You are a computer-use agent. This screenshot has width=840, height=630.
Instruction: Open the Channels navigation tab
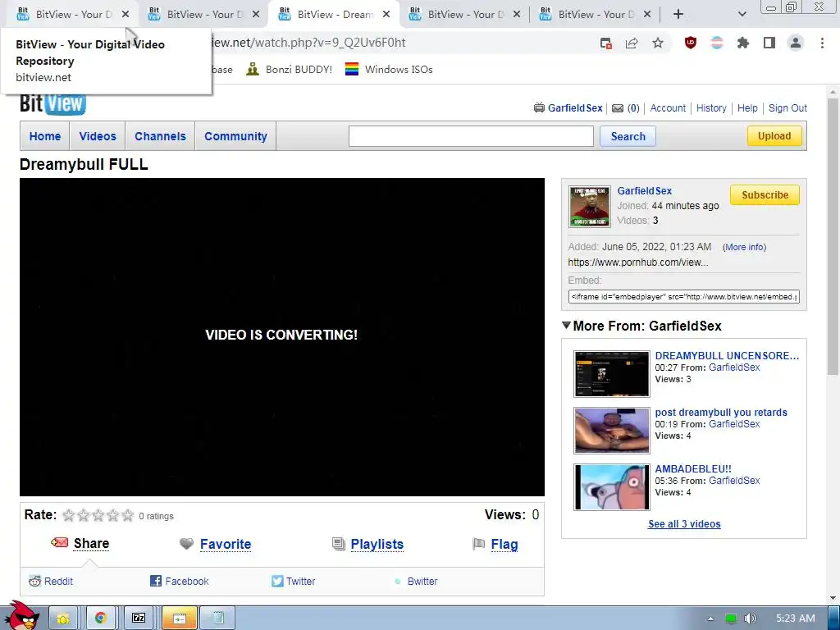pyautogui.click(x=160, y=136)
